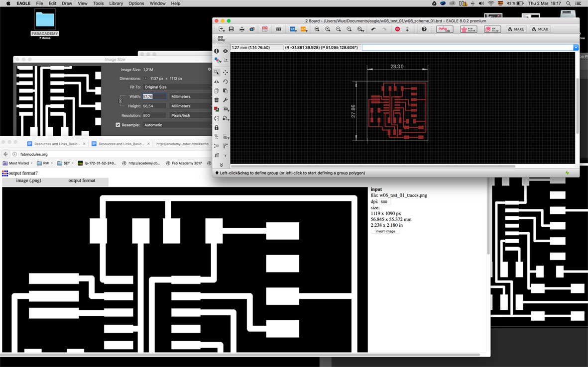588x367 pixels.
Task: Open the Library menu
Action: click(116, 3)
